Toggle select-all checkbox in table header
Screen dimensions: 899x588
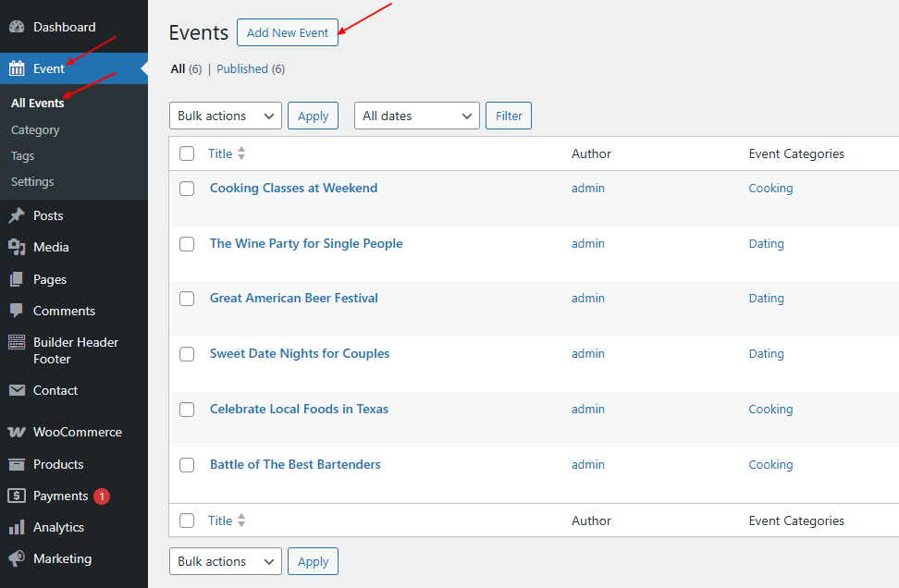pos(187,153)
